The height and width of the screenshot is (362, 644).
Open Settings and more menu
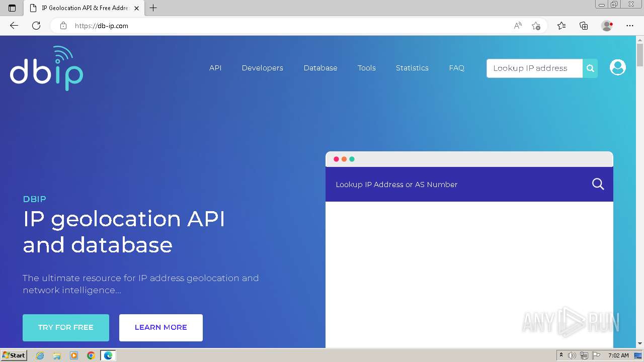[x=630, y=26]
